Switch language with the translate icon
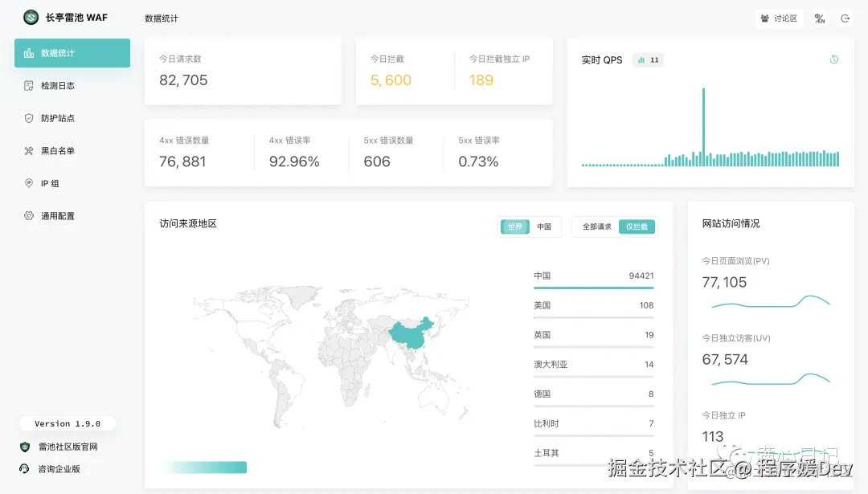The width and height of the screenshot is (868, 494). (x=820, y=18)
